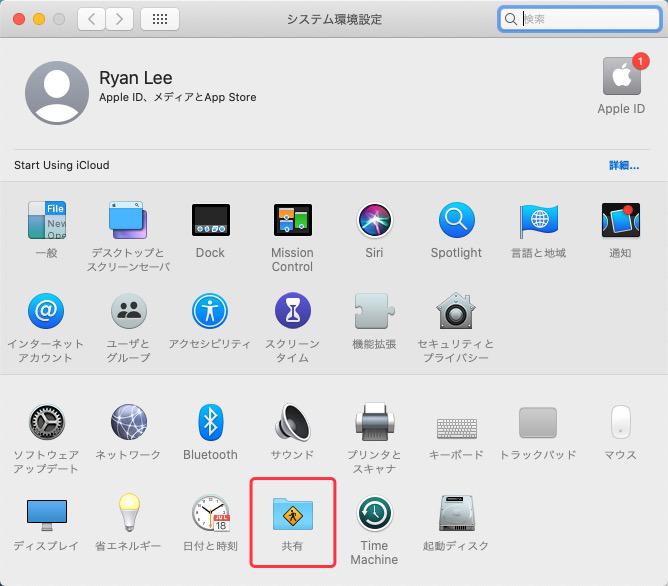Open Mission Control preferences
Screen dimensions: 668x586
[293, 220]
